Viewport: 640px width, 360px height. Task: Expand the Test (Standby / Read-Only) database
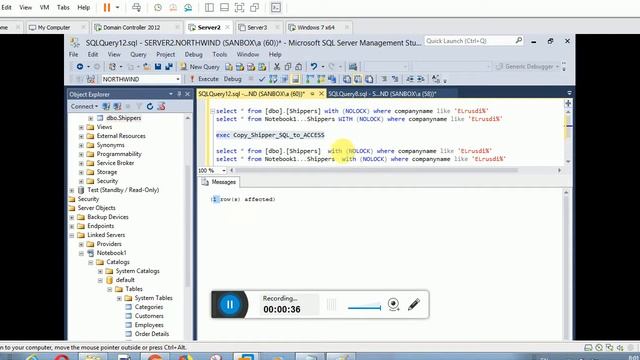pos(72,190)
